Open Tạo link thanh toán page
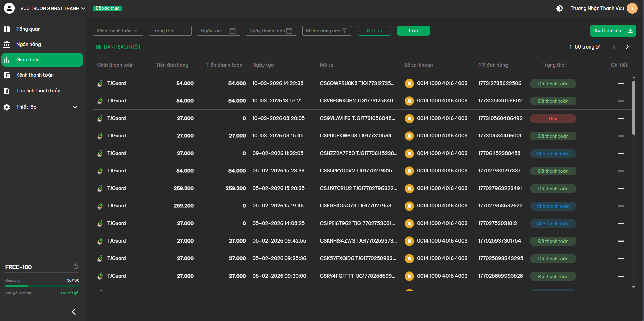The height and width of the screenshot is (321, 644). (38, 91)
